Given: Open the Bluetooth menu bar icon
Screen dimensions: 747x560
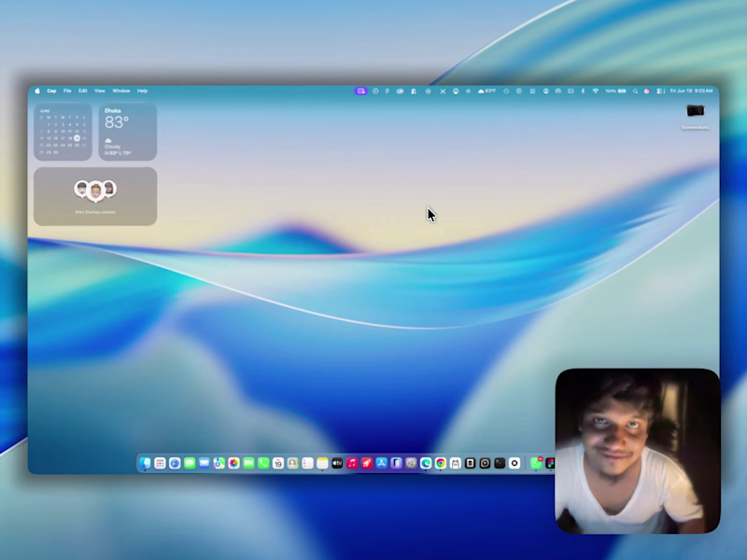Looking at the screenshot, I should (x=583, y=91).
